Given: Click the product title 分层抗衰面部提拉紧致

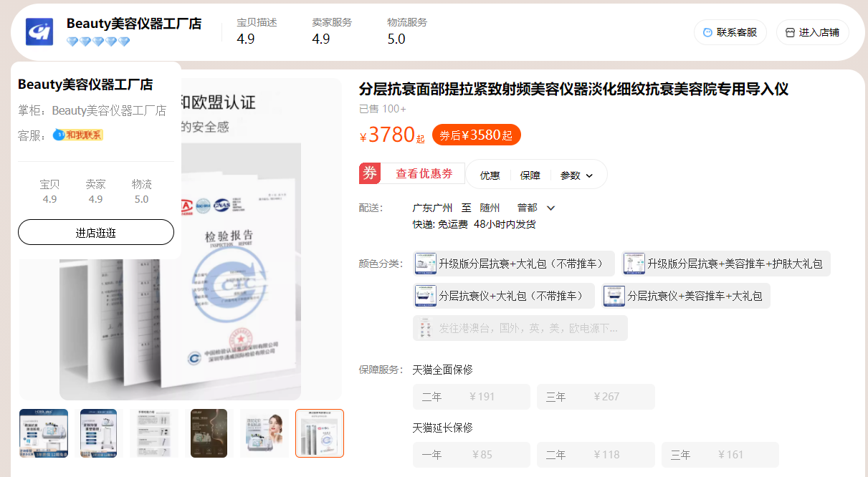Looking at the screenshot, I should [x=573, y=89].
